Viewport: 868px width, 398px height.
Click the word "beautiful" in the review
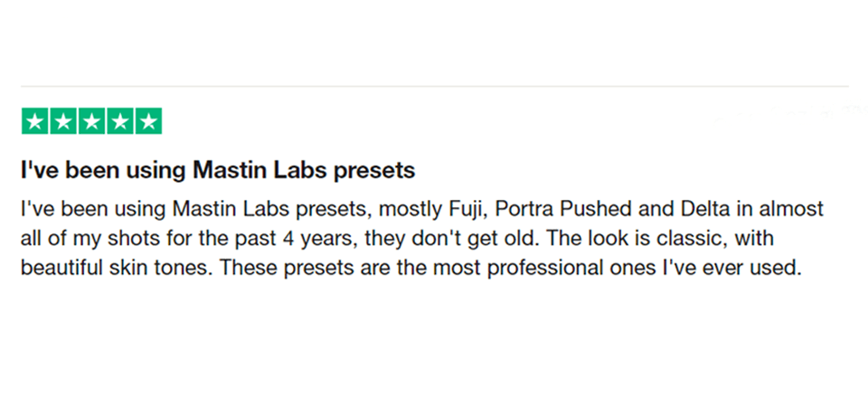coord(63,269)
